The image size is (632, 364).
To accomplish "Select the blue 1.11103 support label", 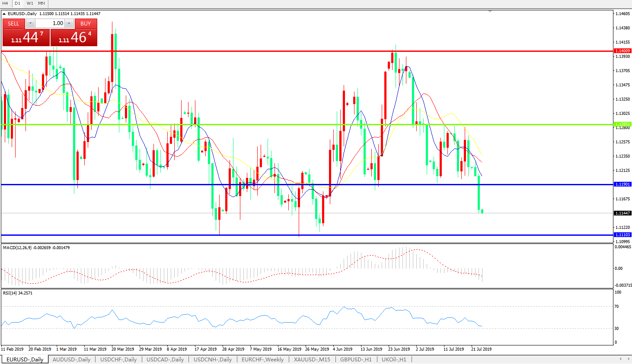I will point(622,235).
